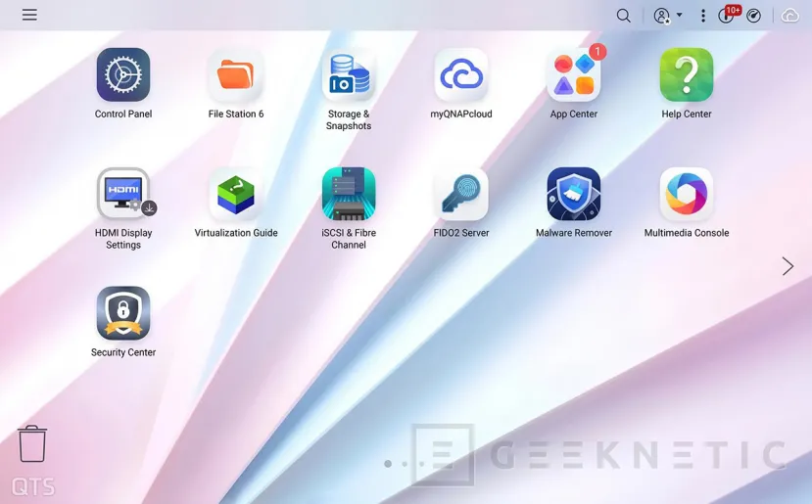View event notifications with 10+ badge
The image size is (812, 504).
(x=728, y=14)
